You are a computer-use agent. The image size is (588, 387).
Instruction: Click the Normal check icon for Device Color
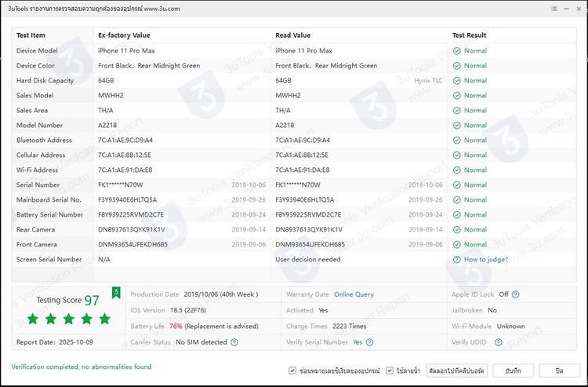pos(456,66)
